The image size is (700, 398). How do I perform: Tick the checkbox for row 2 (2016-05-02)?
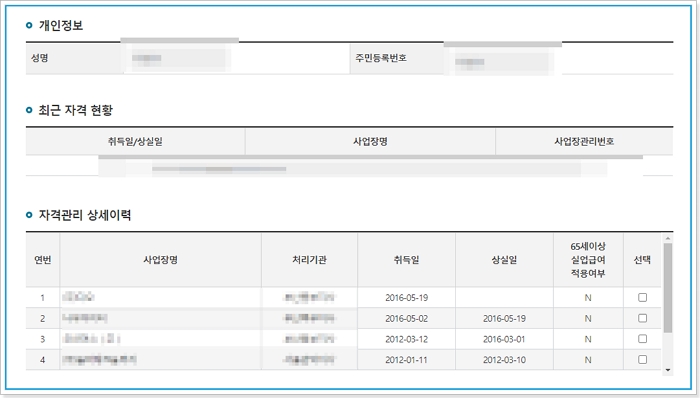[642, 318]
